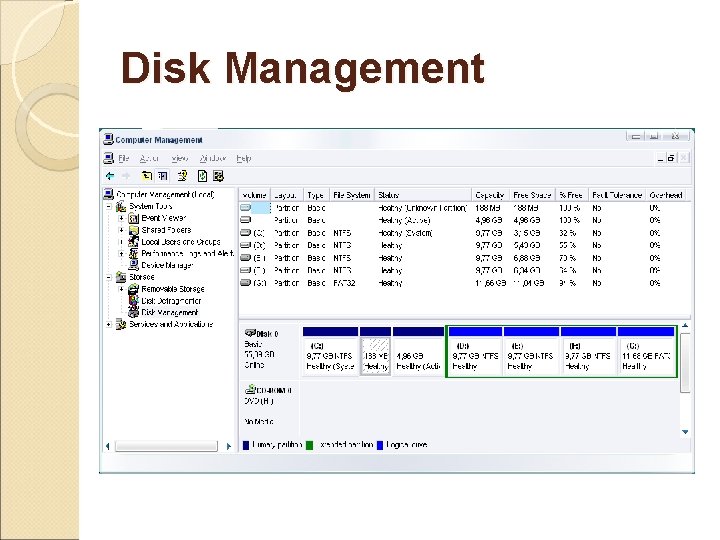Click the Refresh toolbar icon
Viewport: 720px width, 540px height.
click(202, 176)
